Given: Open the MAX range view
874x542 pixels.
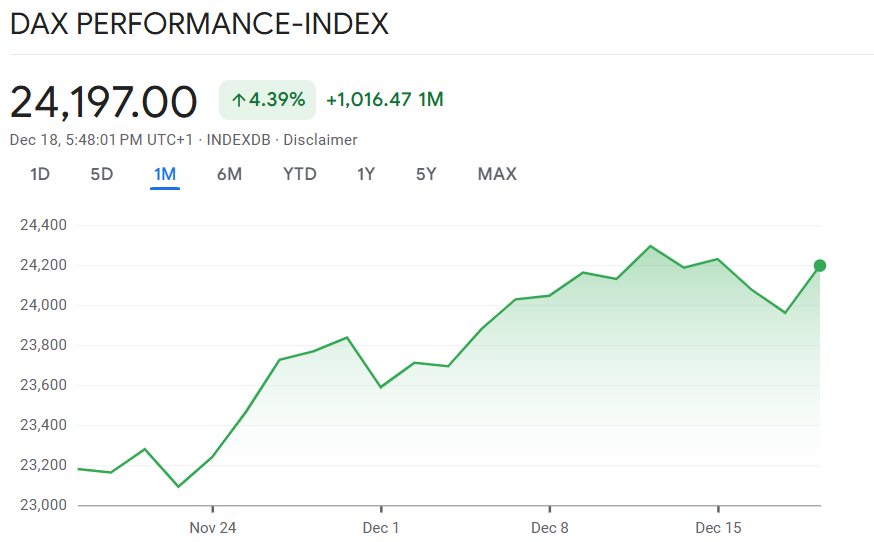Looking at the screenshot, I should [x=497, y=174].
